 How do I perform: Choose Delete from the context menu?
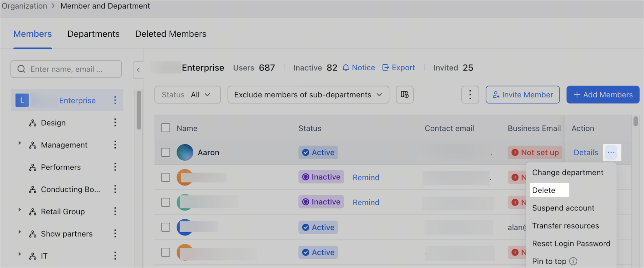point(544,190)
